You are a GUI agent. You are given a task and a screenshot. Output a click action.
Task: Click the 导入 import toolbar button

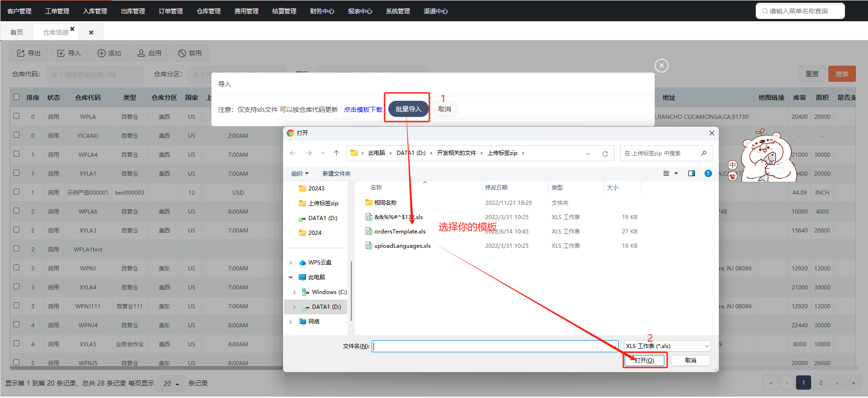(69, 53)
